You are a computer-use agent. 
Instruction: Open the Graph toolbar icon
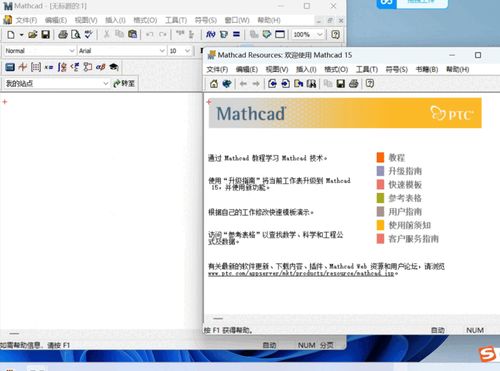pyautogui.click(x=23, y=67)
